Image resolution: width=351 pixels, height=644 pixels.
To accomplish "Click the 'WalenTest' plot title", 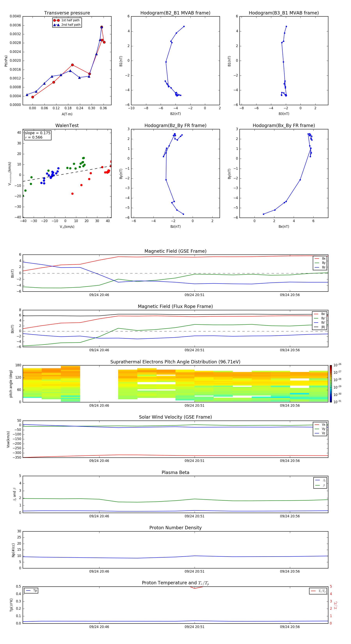I will (67, 125).
